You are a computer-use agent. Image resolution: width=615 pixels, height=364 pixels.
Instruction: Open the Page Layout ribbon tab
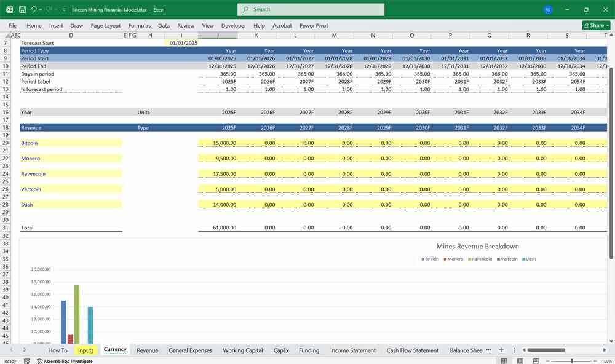[106, 25]
